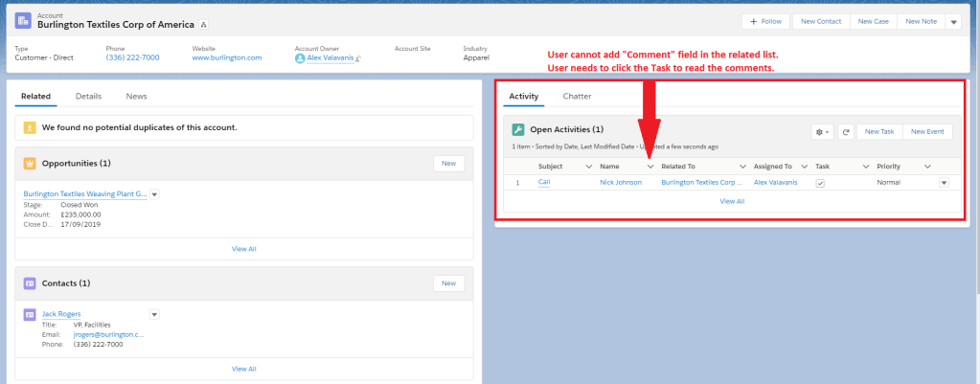980x384 pixels.
Task: Expand the Subject column sort menu
Action: point(581,166)
